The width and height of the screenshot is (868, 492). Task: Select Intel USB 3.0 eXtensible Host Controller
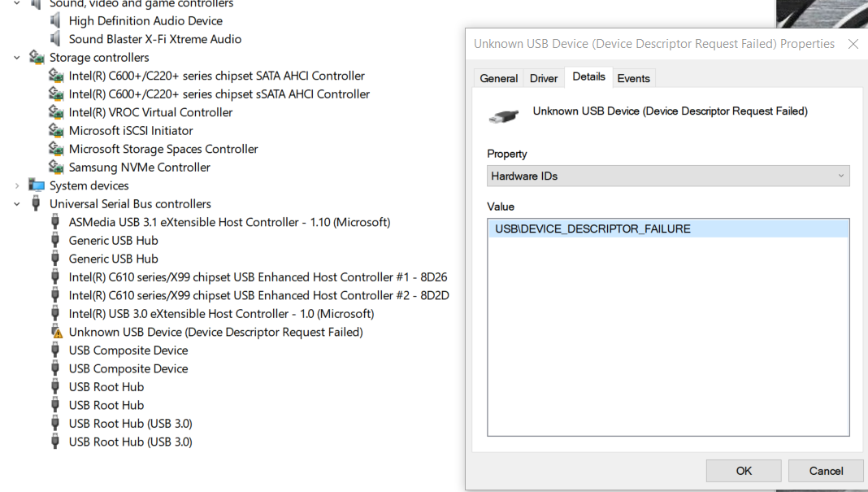221,314
